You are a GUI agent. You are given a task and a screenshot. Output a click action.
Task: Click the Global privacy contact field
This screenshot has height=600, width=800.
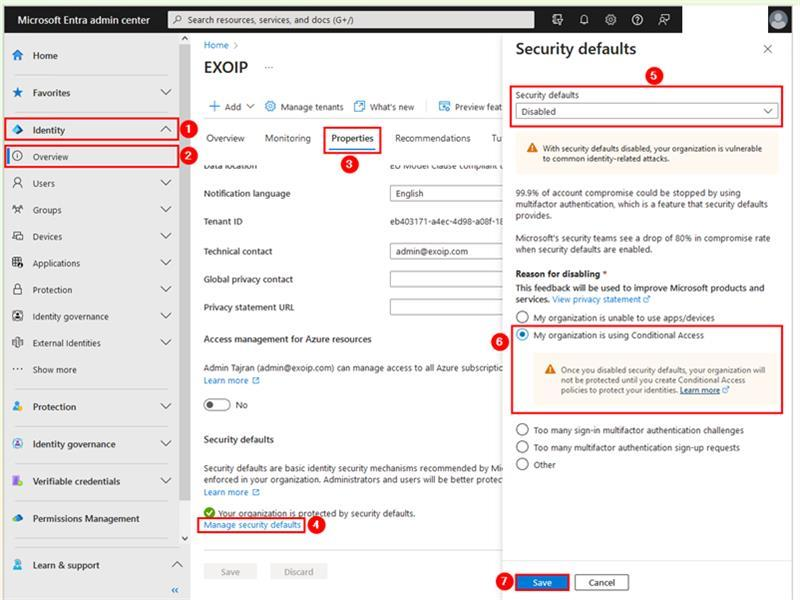(x=446, y=279)
